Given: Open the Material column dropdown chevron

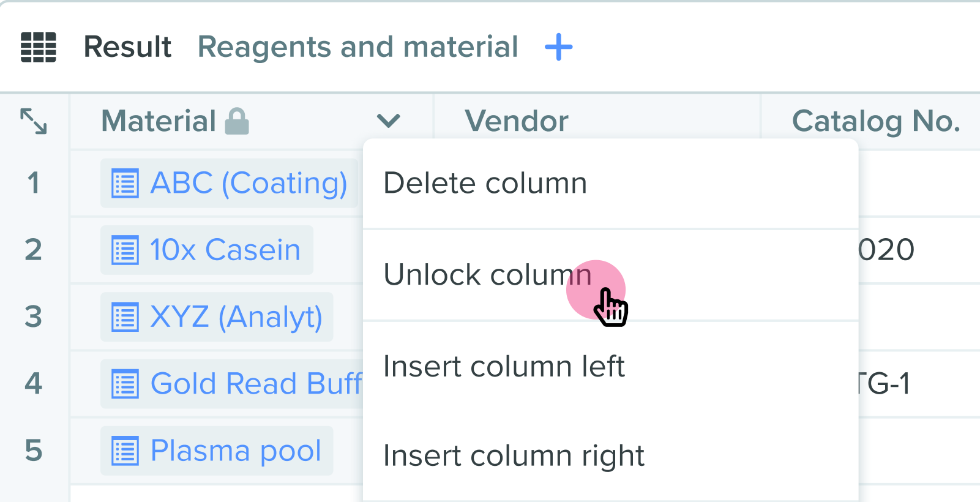Looking at the screenshot, I should 389,121.
